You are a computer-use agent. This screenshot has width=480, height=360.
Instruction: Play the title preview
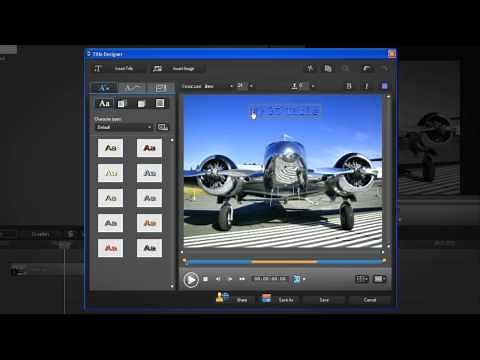[x=191, y=279]
